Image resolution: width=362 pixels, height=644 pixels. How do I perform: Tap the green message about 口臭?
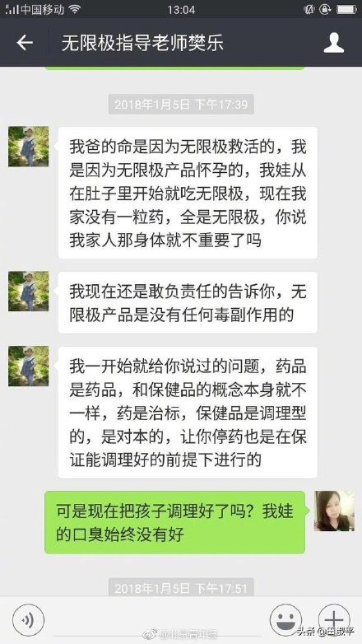pos(175,522)
